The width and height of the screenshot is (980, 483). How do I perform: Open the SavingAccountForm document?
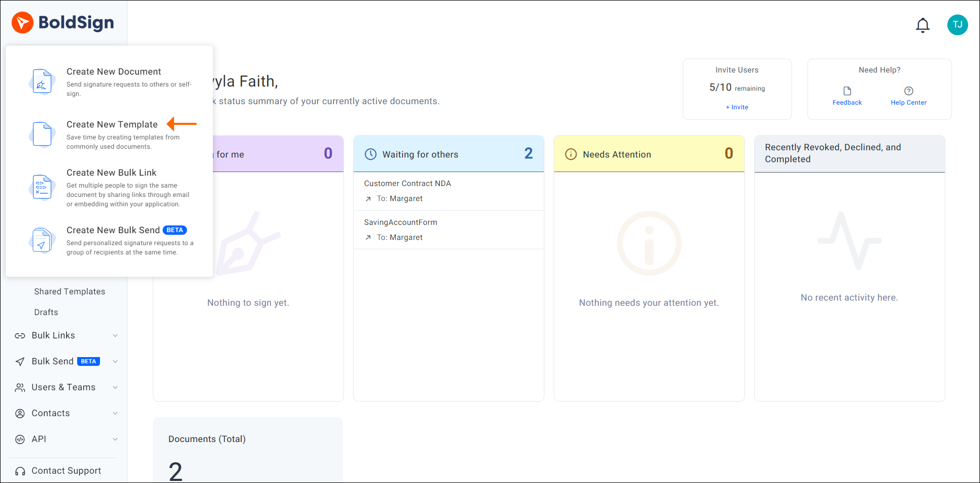pyautogui.click(x=400, y=222)
